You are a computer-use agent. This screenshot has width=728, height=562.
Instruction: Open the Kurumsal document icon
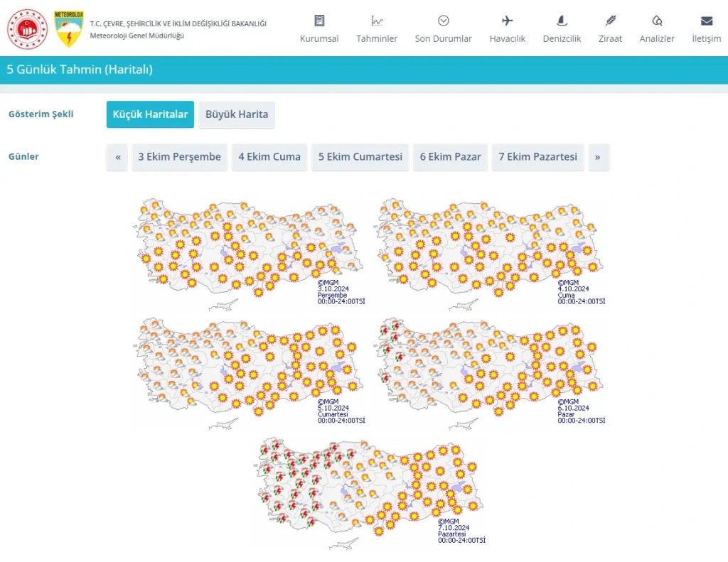pyautogui.click(x=319, y=21)
